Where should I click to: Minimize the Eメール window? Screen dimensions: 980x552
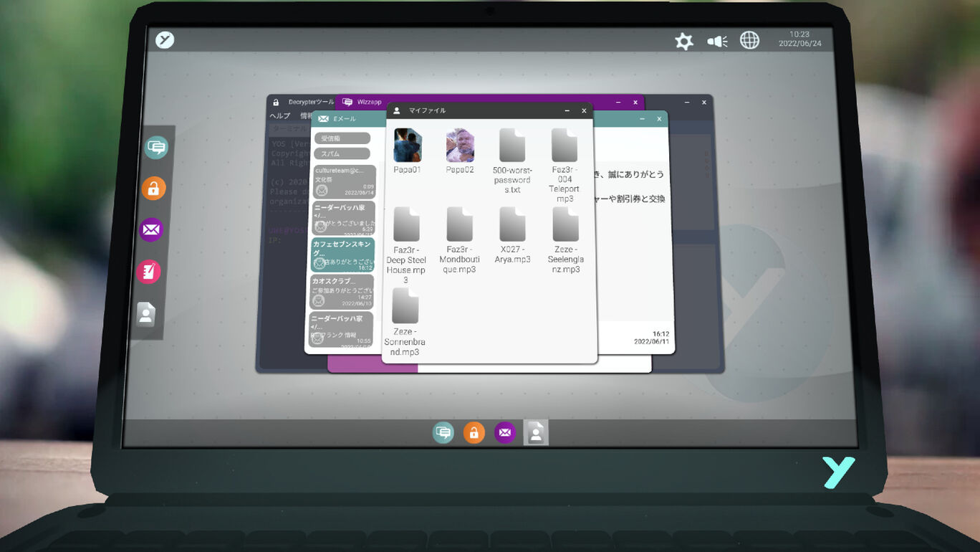pos(642,119)
